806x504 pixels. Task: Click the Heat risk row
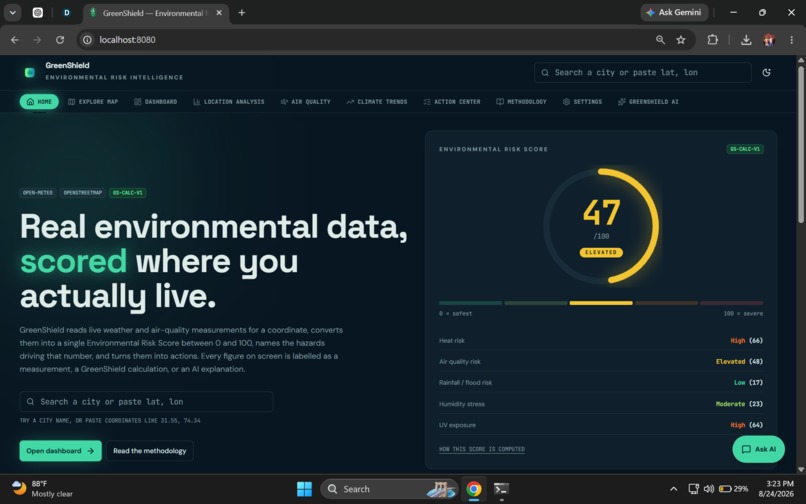(601, 340)
